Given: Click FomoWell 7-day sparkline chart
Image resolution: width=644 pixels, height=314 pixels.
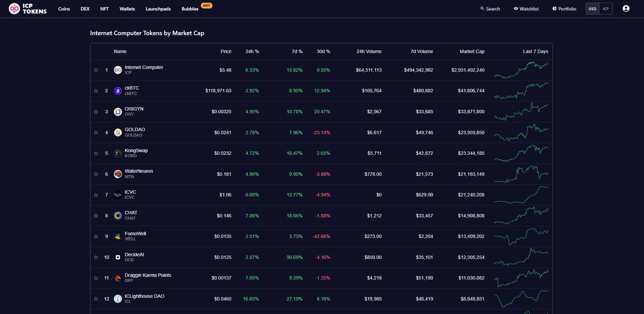Looking at the screenshot, I should tap(521, 236).
